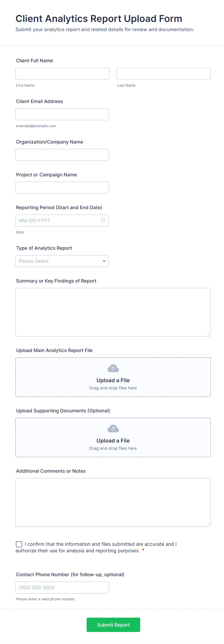This screenshot has width=224, height=644.
Task: Click inside Summary or Key Findings textarea
Action: coord(113,312)
